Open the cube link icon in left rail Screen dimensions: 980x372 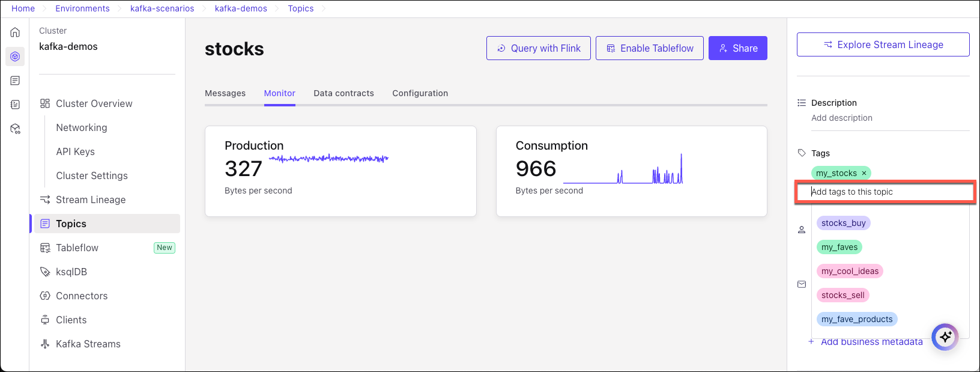[x=15, y=129]
